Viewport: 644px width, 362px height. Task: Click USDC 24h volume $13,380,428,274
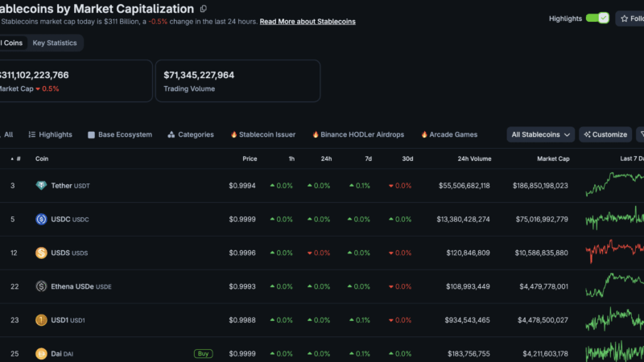[x=464, y=220]
